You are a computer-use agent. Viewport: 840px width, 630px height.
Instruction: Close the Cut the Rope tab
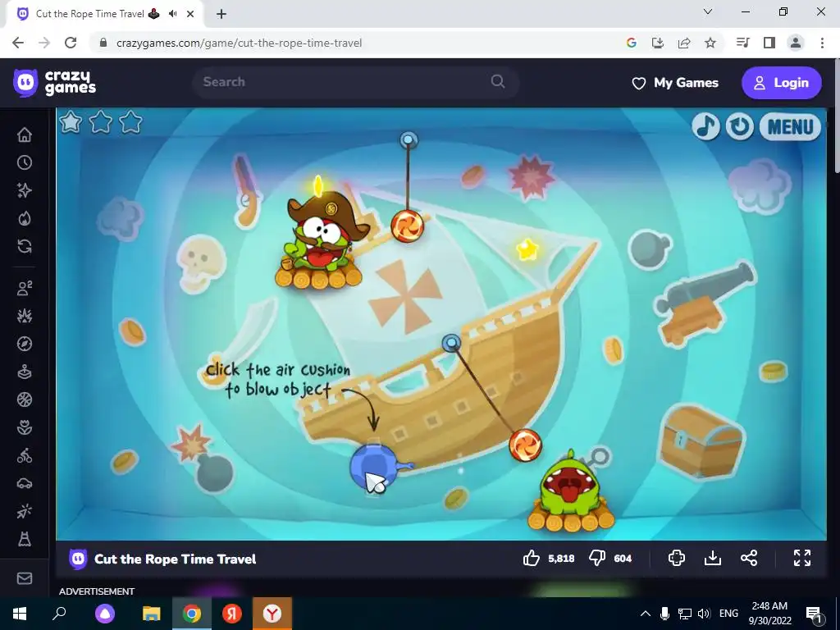coord(190,14)
